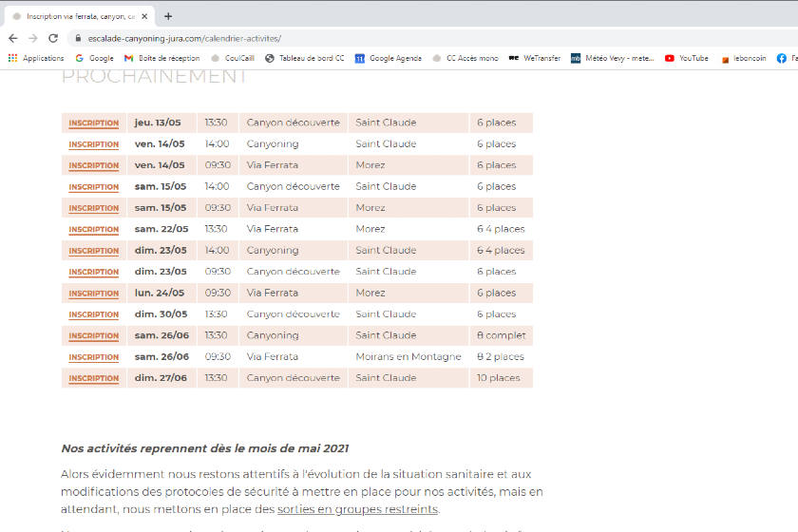This screenshot has height=532, width=798.
Task: Click Inscription for jeu. 13/05 Canyon découverte
Action: coord(93,123)
